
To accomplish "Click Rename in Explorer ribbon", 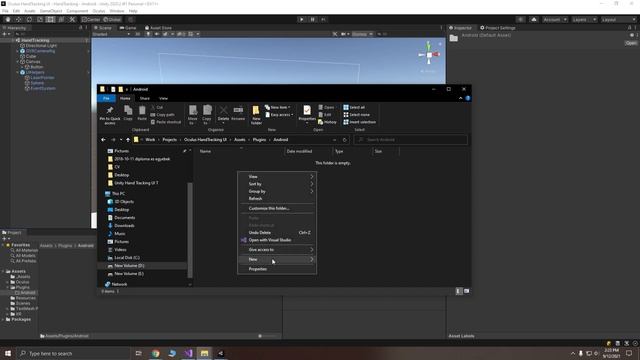I will [238, 113].
